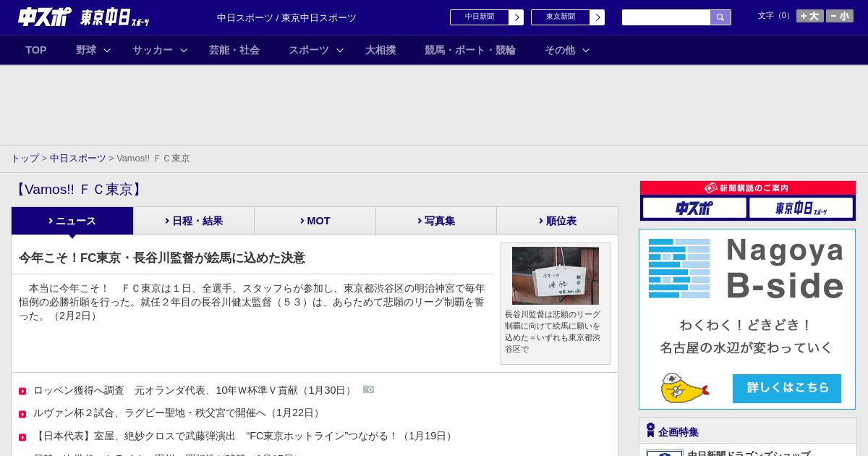Open the 野球 navigation menu

click(86, 50)
